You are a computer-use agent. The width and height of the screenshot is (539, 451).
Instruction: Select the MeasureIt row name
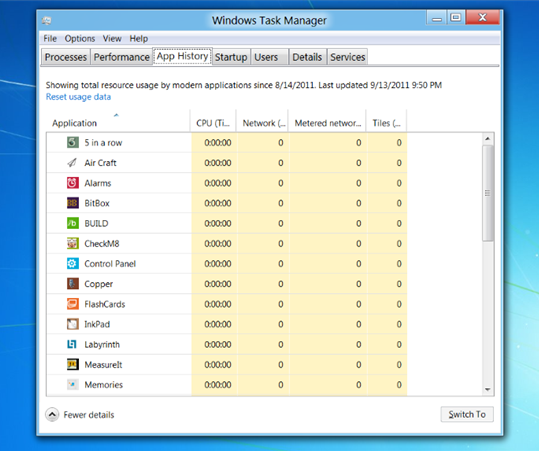tap(103, 365)
